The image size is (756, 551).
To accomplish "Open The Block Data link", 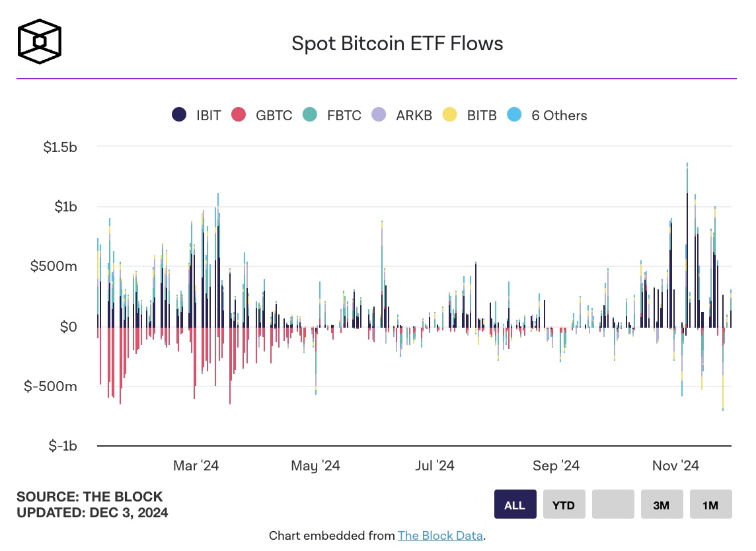I will pos(440,536).
